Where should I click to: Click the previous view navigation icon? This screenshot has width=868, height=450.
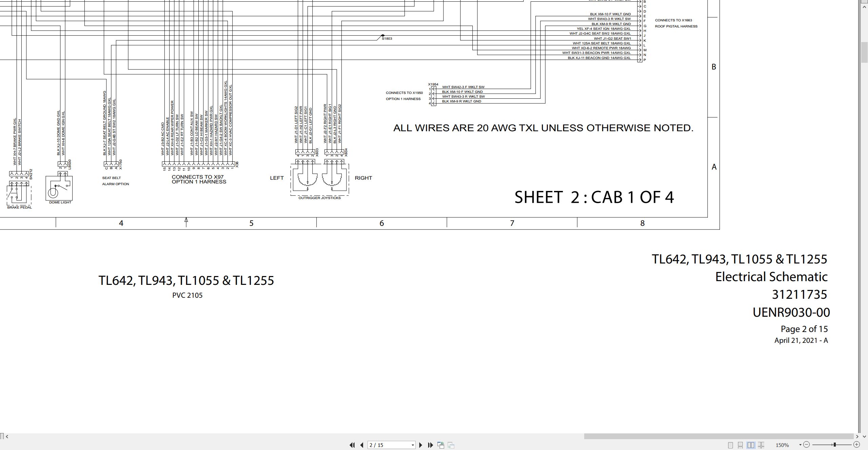point(441,445)
